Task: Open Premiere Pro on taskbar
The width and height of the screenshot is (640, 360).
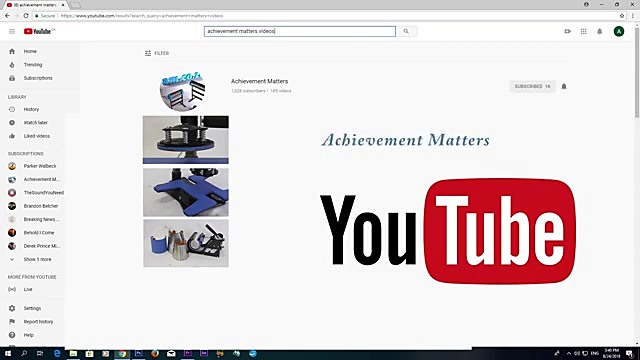Action: pos(187,353)
